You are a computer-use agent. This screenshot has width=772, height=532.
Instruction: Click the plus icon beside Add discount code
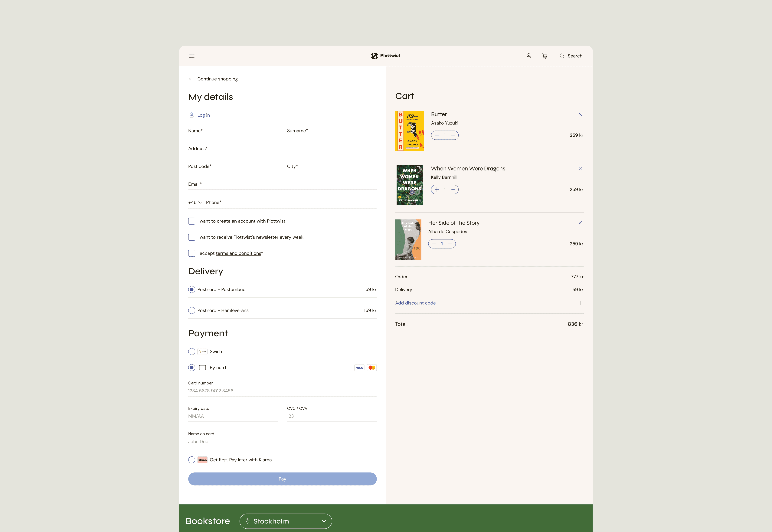[x=580, y=303]
